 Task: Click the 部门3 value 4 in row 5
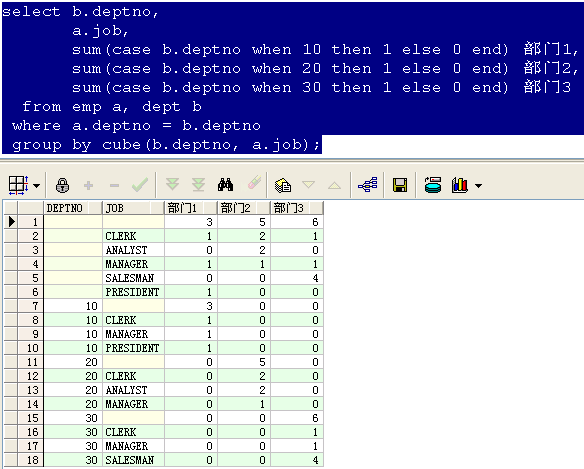click(x=297, y=278)
